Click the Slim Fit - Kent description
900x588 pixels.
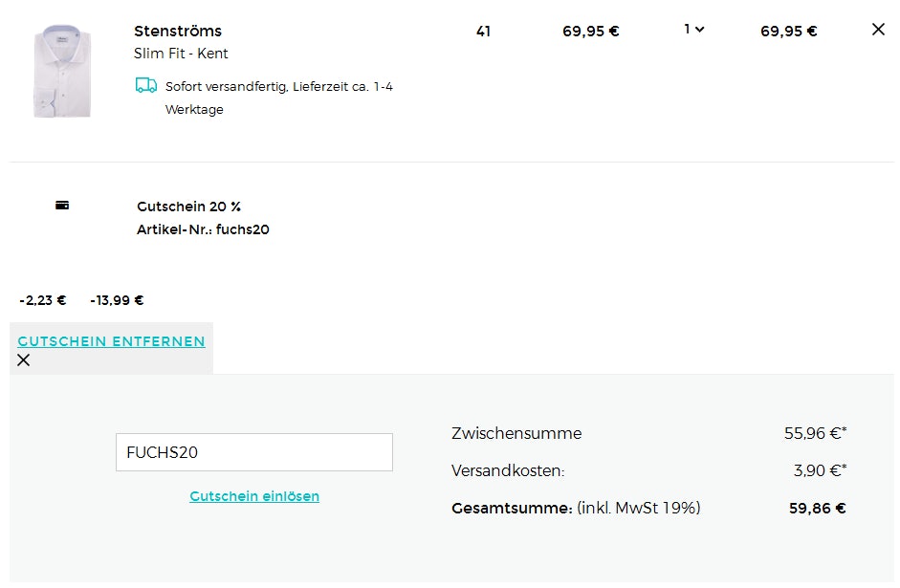pos(181,54)
